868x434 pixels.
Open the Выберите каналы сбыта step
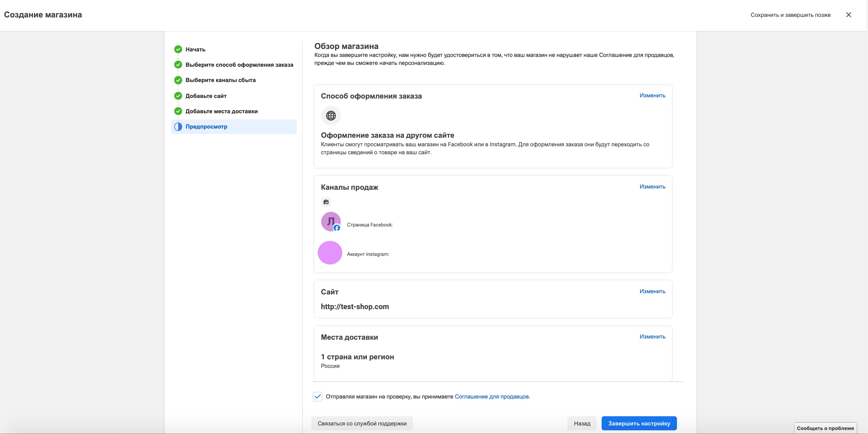(x=220, y=80)
